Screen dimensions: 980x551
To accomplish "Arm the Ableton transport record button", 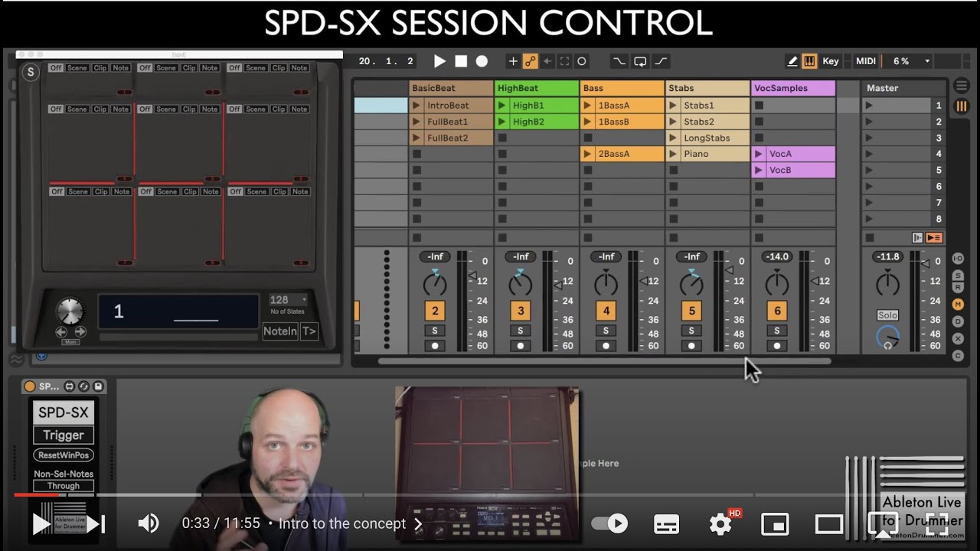I will click(x=482, y=61).
